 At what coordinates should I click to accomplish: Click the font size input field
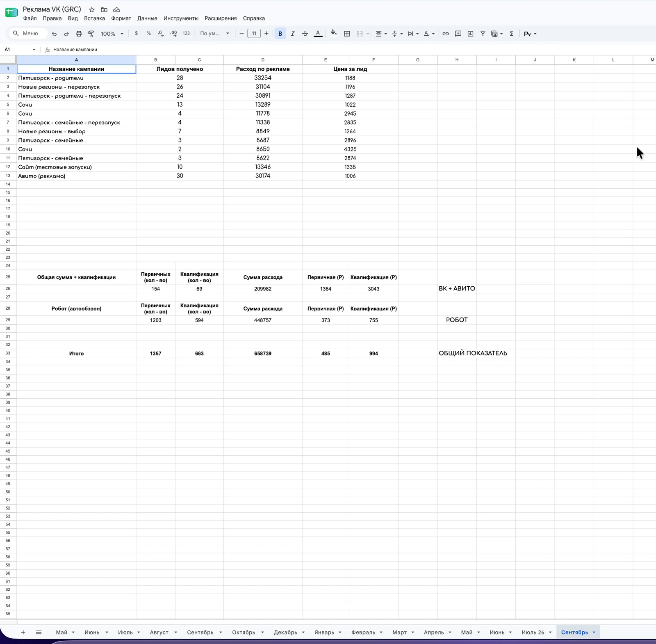pos(254,34)
